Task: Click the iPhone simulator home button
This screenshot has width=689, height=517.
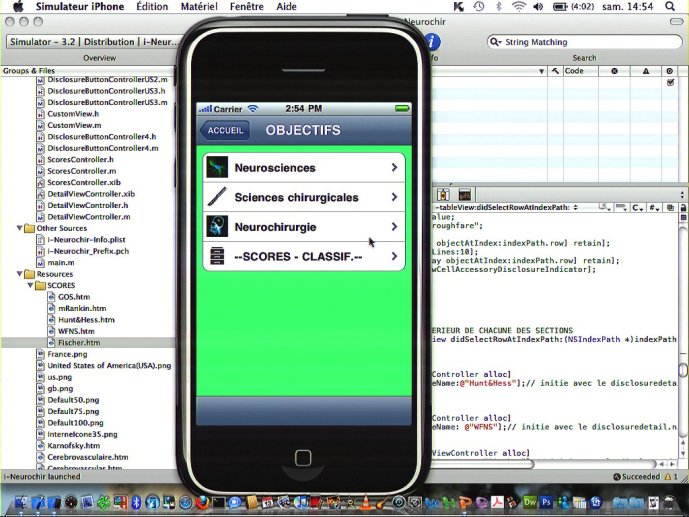Action: click(x=303, y=458)
